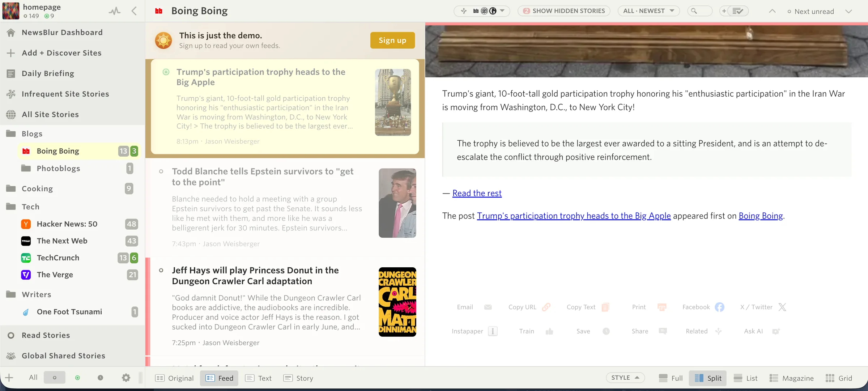This screenshot has width=868, height=391.
Task: Select Magazine layout
Action: (x=792, y=378)
